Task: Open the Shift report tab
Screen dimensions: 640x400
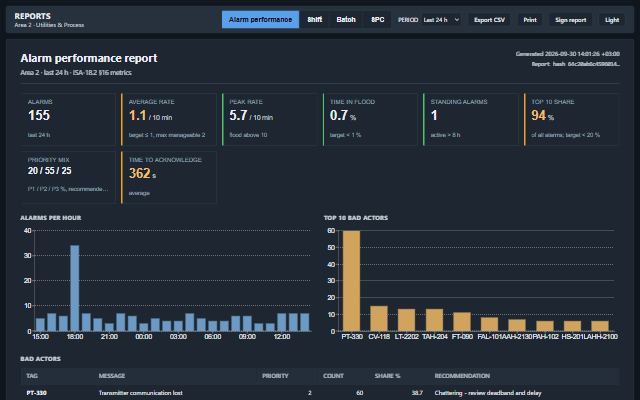Action: tap(315, 20)
